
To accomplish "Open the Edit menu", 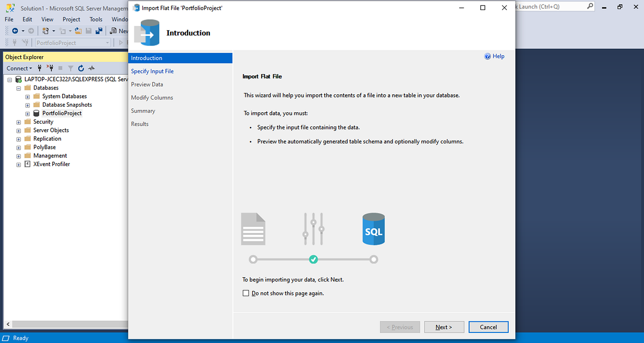I will [x=28, y=19].
